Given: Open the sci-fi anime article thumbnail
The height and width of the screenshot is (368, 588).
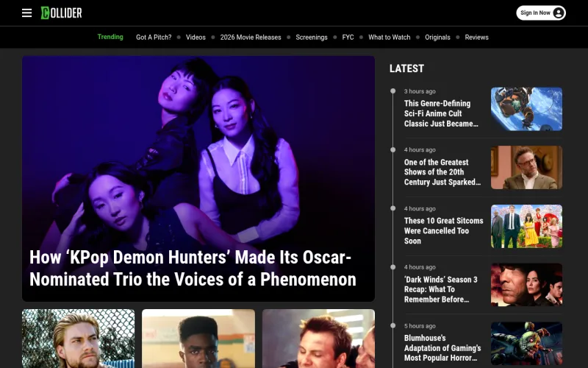Looking at the screenshot, I should pyautogui.click(x=526, y=109).
